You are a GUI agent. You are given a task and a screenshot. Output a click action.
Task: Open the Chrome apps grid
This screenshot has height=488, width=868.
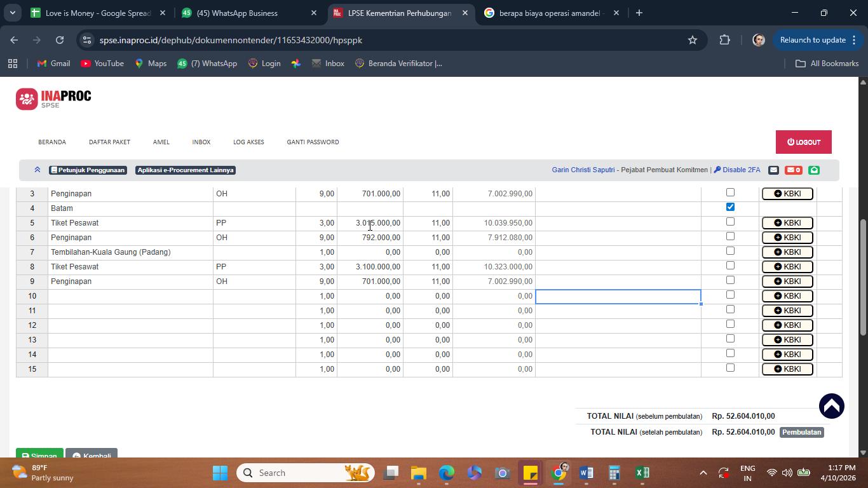point(12,64)
